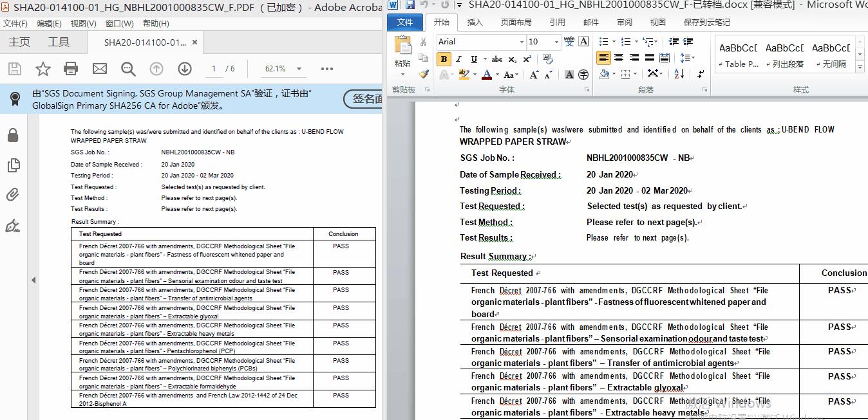This screenshot has width=868, height=420.
Task: Switch to Word Review tab
Action: point(625,22)
